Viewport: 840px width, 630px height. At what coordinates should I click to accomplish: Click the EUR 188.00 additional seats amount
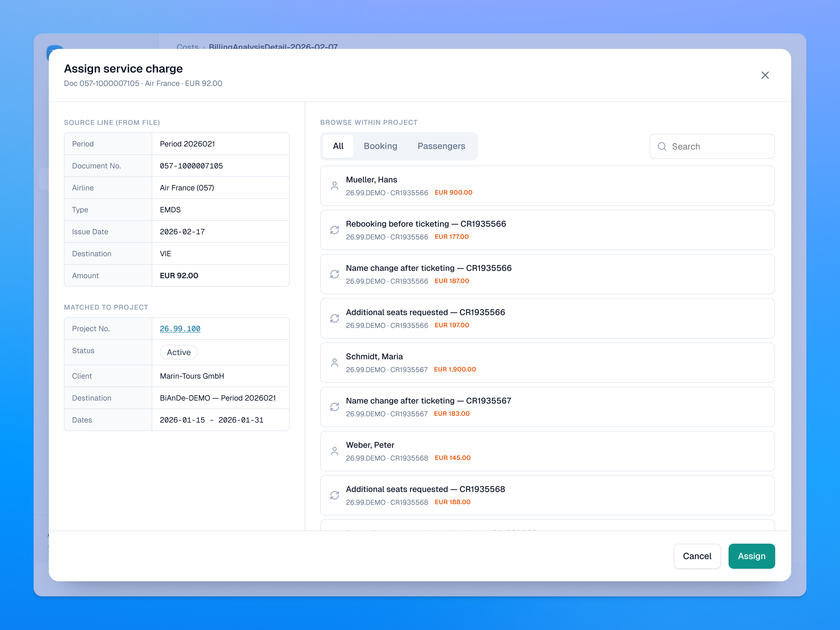[453, 502]
